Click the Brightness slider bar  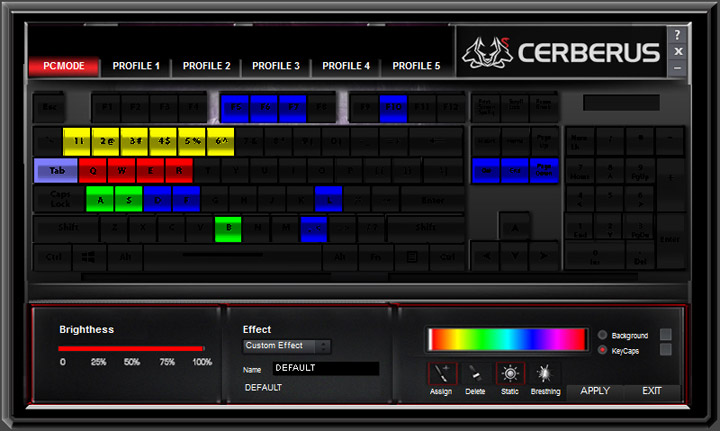[x=131, y=349]
